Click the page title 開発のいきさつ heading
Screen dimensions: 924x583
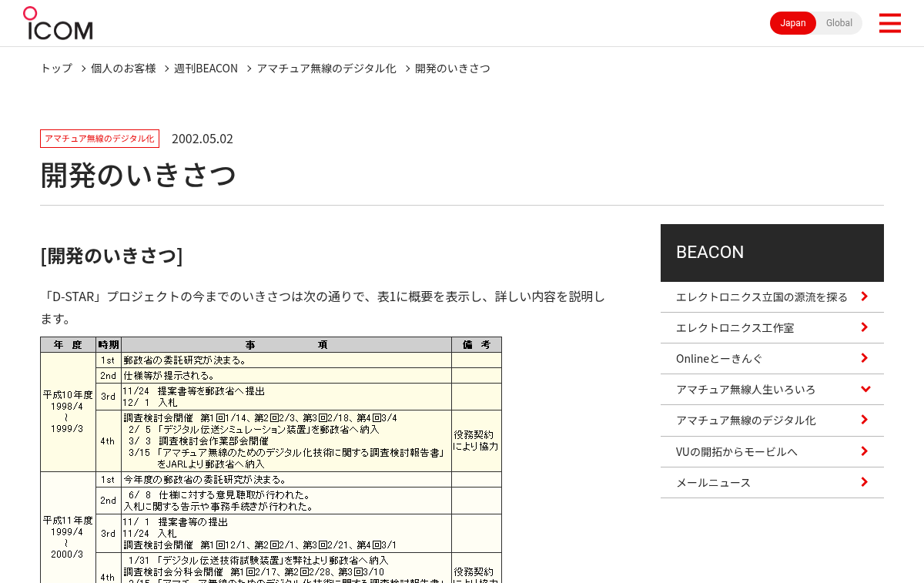click(139, 175)
